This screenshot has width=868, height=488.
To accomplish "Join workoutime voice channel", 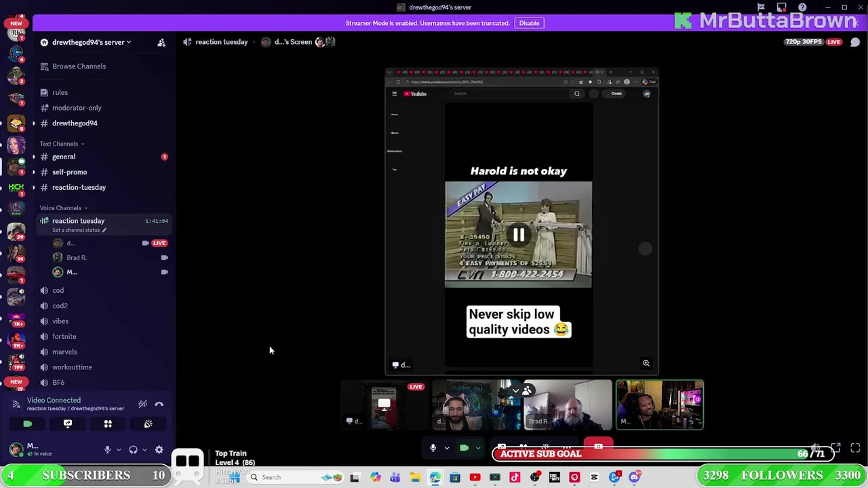I will click(72, 367).
